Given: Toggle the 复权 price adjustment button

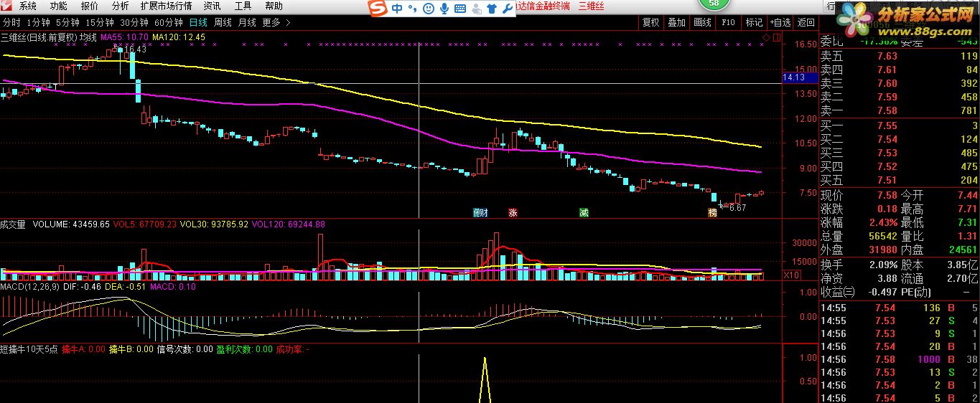Looking at the screenshot, I should [650, 22].
